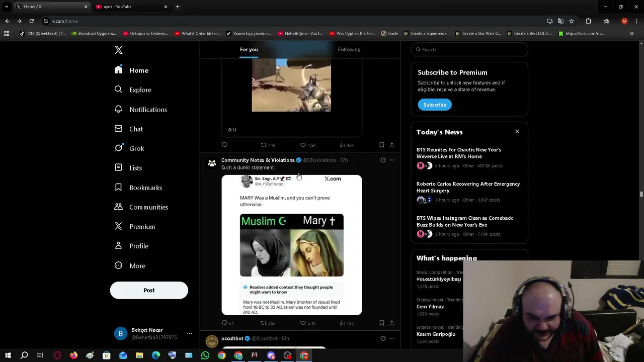Reply to the Community Notes post
Image resolution: width=644 pixels, height=362 pixels.
point(227,323)
